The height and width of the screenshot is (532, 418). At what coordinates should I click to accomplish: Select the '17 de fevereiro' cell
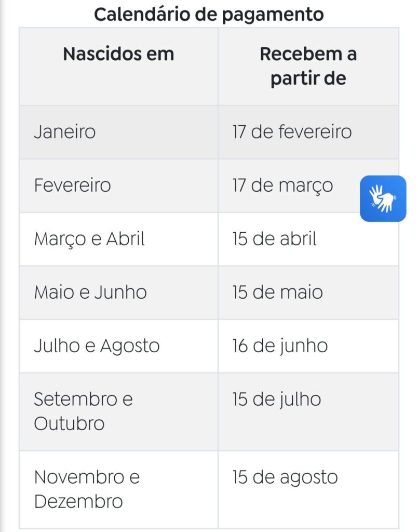click(x=308, y=132)
